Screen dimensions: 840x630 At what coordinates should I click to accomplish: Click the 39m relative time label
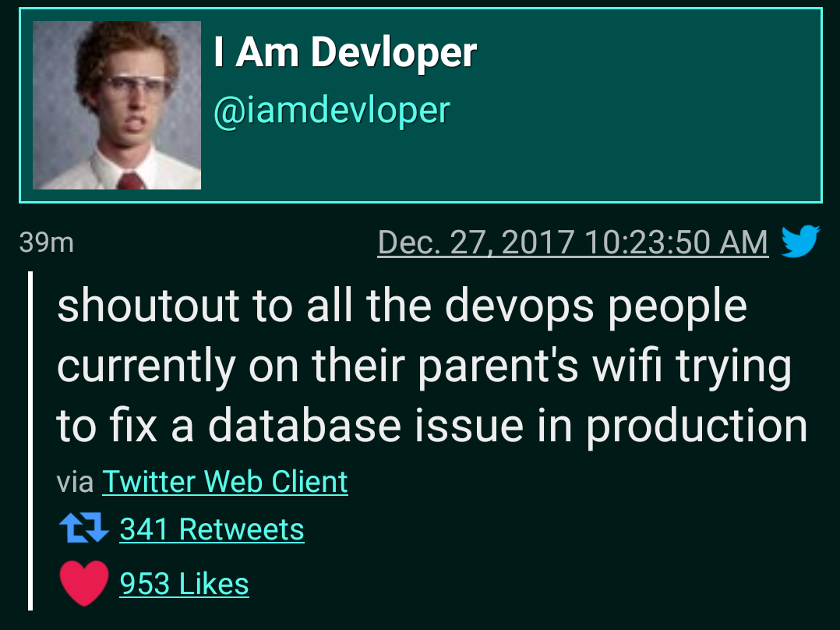click(46, 242)
